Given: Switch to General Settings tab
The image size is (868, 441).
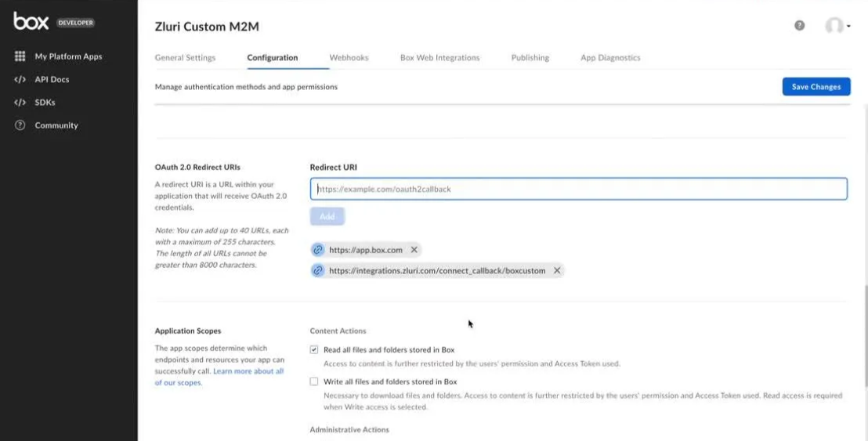Looking at the screenshot, I should click(186, 57).
